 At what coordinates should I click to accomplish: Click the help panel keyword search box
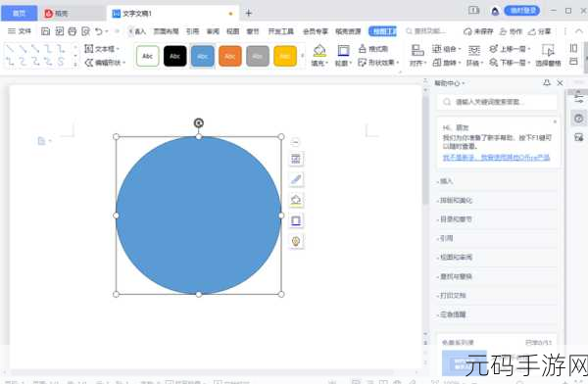click(497, 102)
